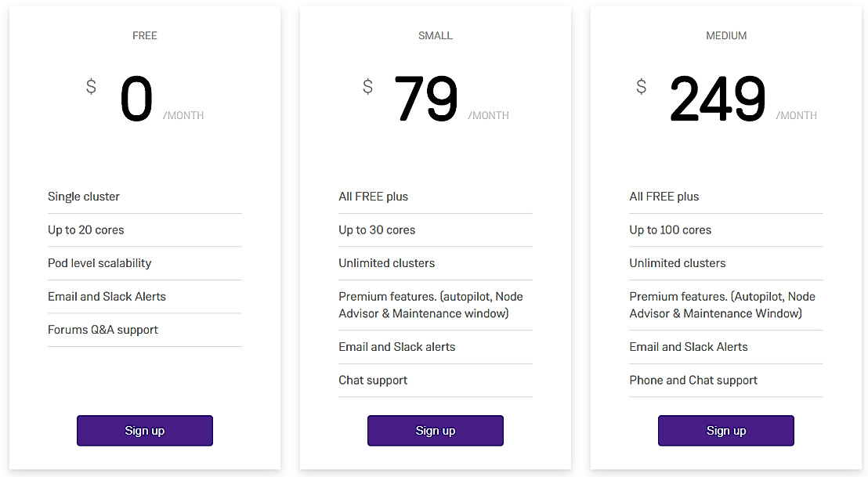Click the $0 per month price
868x477 pixels.
[x=137, y=100]
